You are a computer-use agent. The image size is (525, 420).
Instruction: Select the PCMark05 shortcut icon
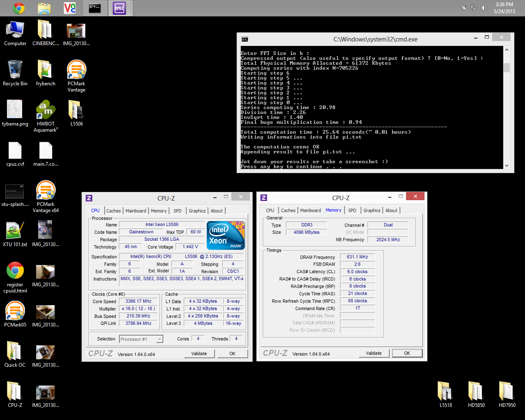pyautogui.click(x=15, y=315)
